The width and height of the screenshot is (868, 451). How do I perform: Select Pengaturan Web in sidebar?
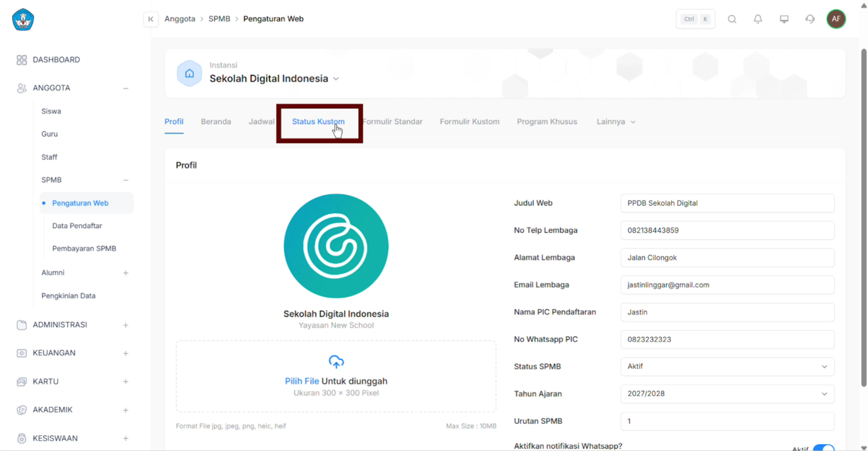click(x=86, y=203)
